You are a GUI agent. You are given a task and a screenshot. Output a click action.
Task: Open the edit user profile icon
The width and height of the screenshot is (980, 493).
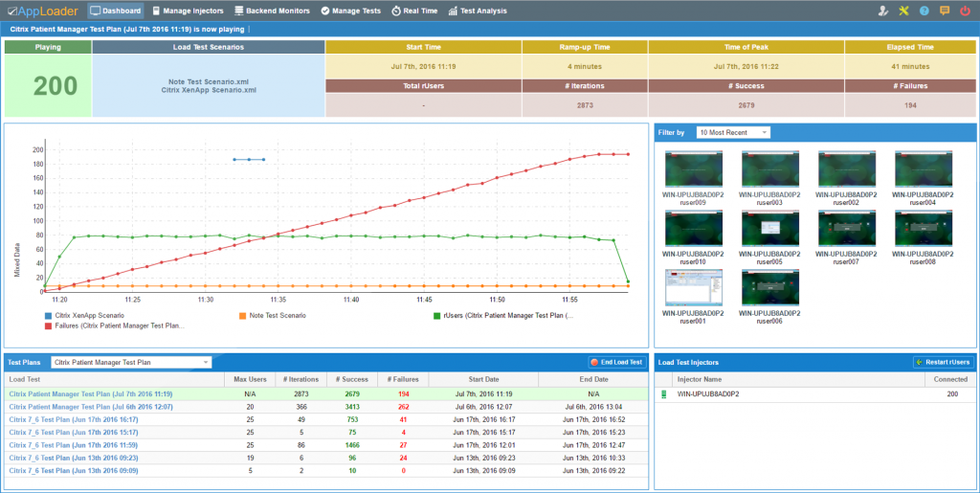[x=883, y=11]
